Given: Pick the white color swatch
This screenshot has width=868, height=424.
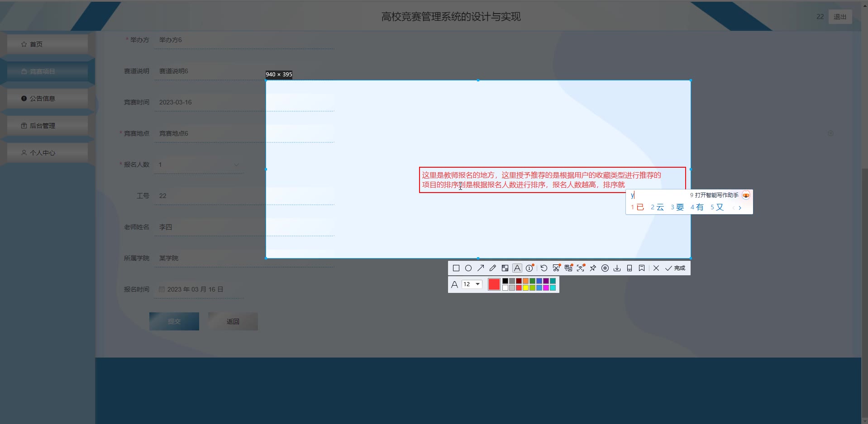Looking at the screenshot, I should [x=506, y=288].
